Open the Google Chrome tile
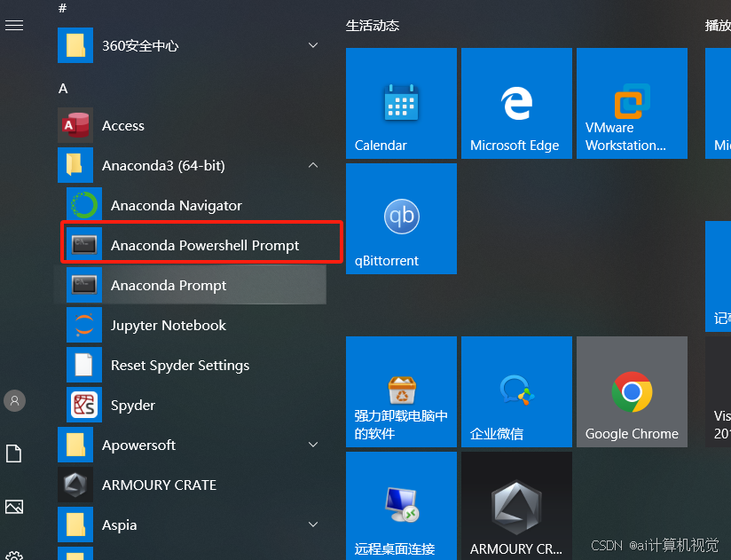Viewport: 731px width, 560px height. tap(632, 391)
